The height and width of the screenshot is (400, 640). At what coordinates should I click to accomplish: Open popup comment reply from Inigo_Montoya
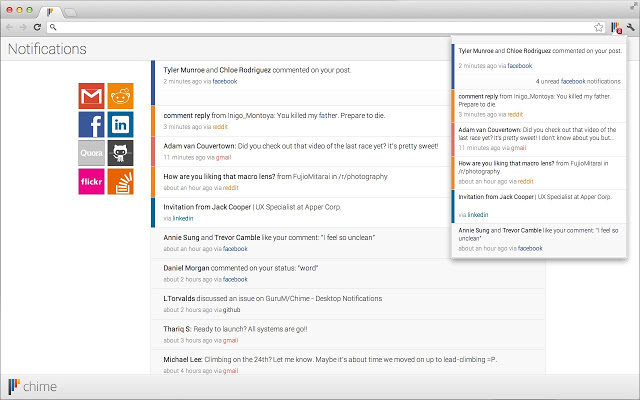(x=539, y=106)
